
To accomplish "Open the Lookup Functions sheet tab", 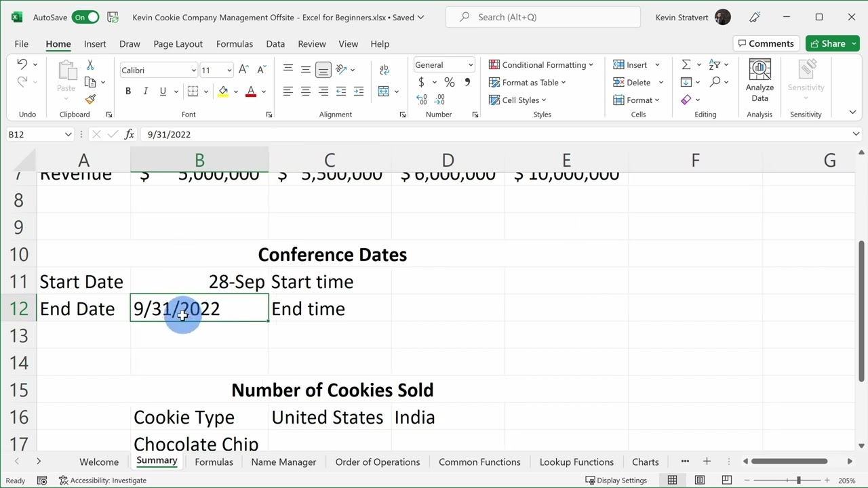I will click(x=576, y=462).
